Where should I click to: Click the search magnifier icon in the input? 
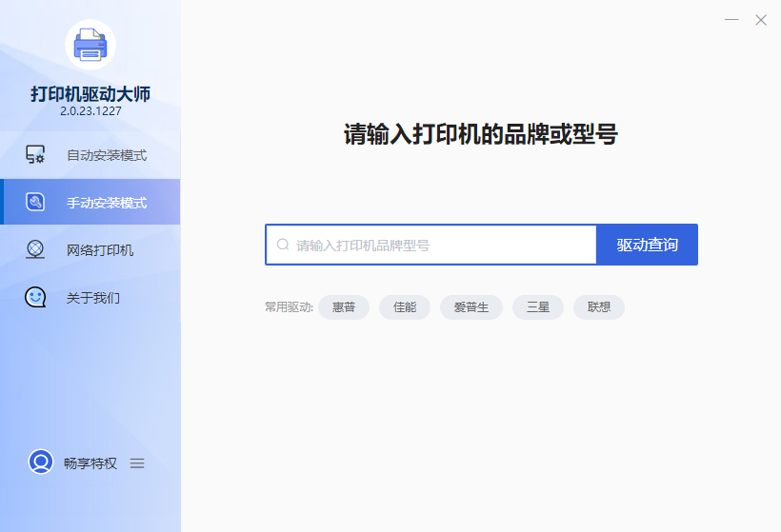(283, 245)
